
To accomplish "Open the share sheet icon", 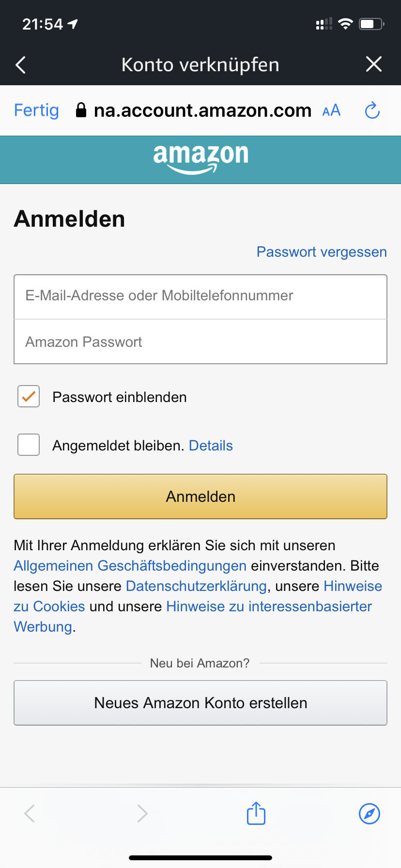I will pyautogui.click(x=256, y=813).
